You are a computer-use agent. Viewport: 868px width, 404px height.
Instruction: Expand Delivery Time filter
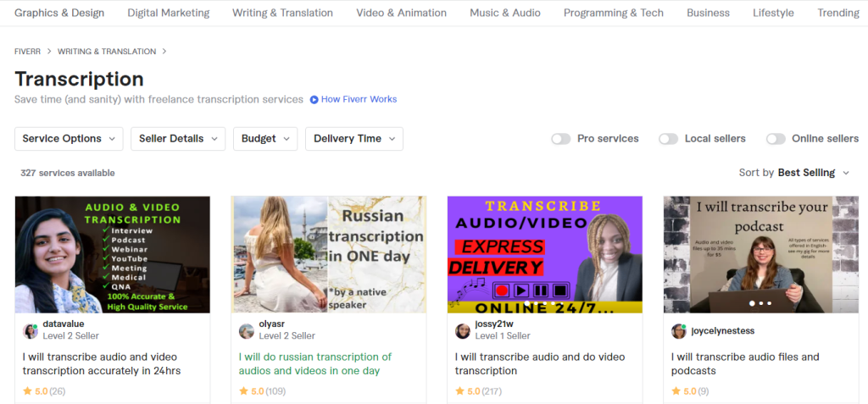pos(354,139)
